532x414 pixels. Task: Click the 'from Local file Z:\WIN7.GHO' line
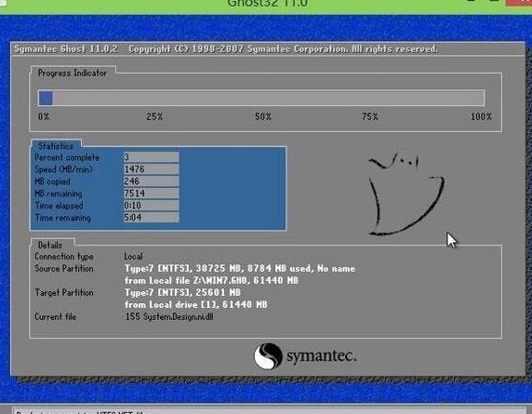211,280
